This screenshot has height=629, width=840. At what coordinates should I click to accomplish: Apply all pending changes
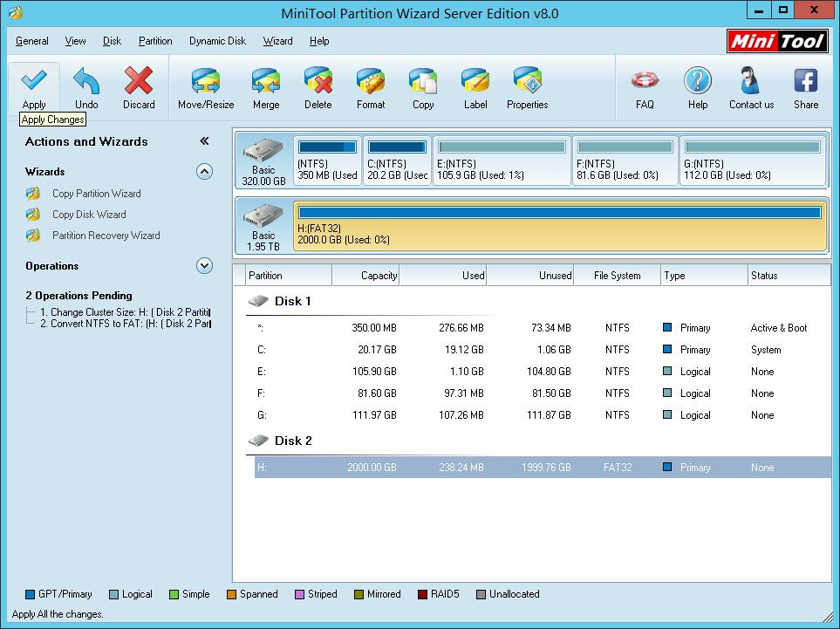(34, 88)
